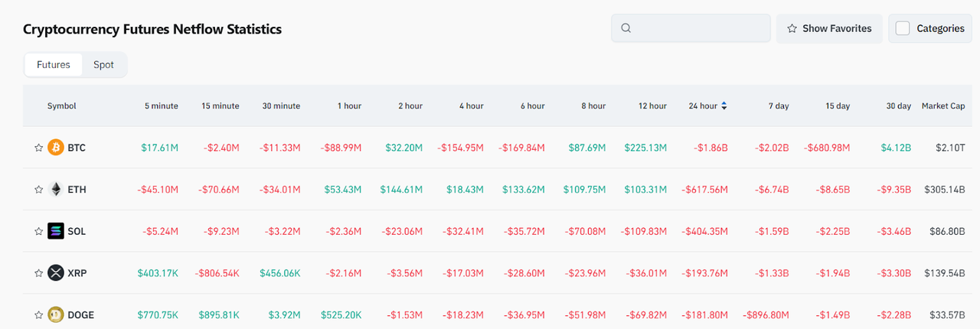Screen dimensions: 980x329
Task: Switch to the Spot tab
Action: pyautogui.click(x=103, y=65)
